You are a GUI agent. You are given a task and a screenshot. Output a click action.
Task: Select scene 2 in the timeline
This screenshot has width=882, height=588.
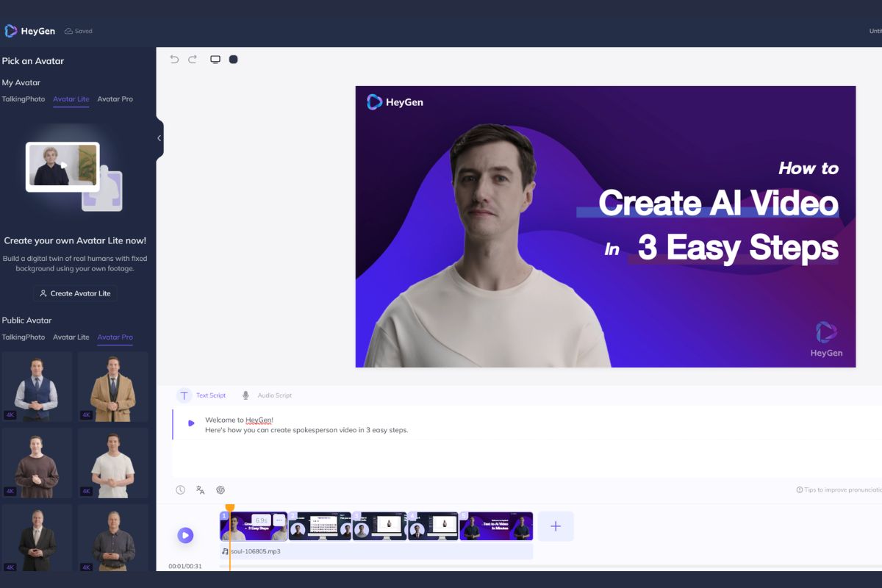320,526
